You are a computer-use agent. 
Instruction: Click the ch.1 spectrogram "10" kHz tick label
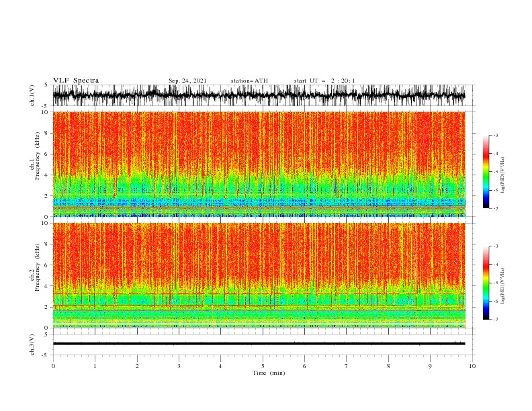coord(45,112)
